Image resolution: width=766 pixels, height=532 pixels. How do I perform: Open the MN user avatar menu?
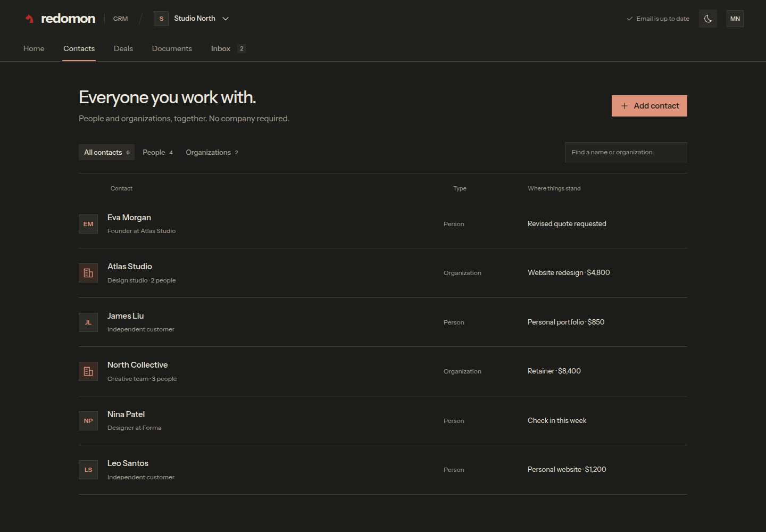pos(735,19)
